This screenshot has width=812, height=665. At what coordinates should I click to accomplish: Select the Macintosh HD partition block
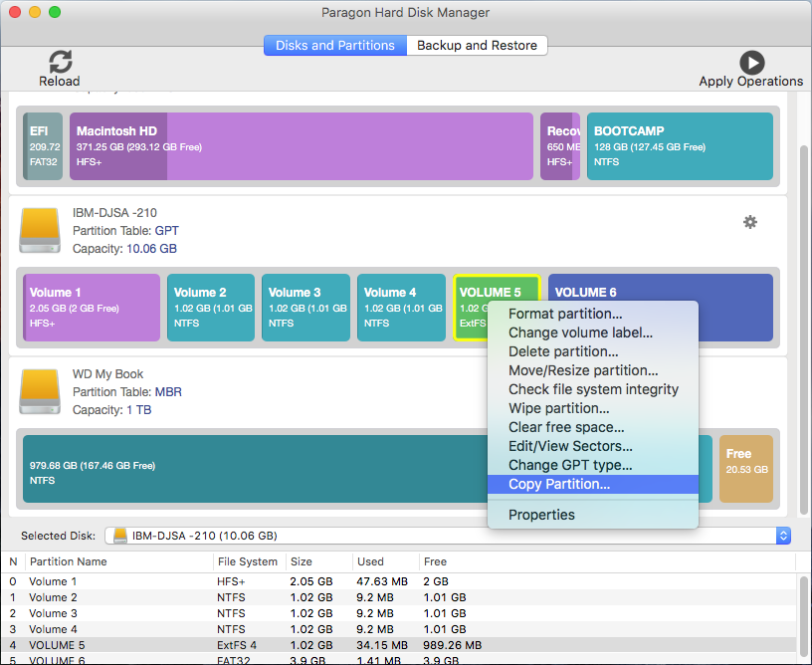point(302,146)
